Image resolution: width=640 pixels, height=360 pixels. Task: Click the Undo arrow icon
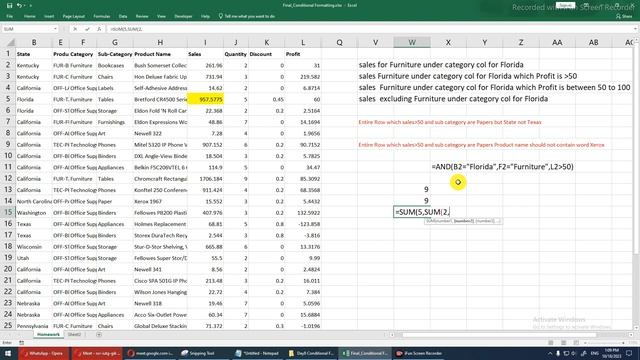(19, 5)
